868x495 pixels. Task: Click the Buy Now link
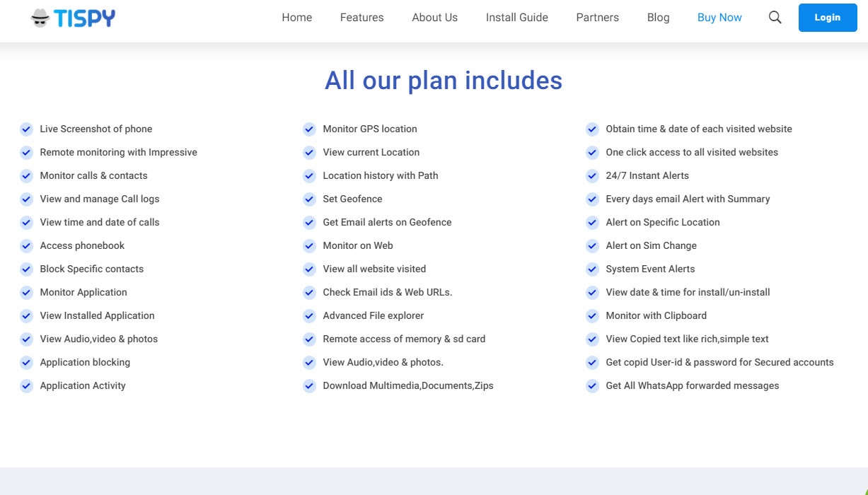click(719, 18)
